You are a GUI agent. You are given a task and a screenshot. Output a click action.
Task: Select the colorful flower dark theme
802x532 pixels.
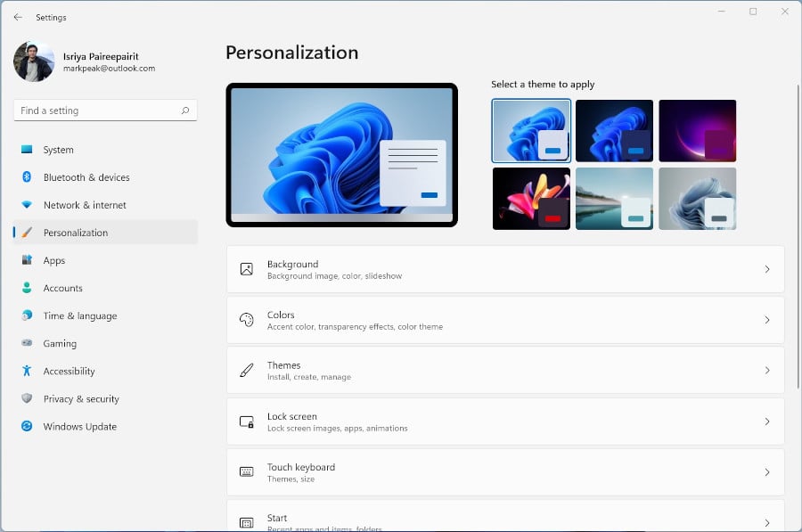tap(531, 199)
